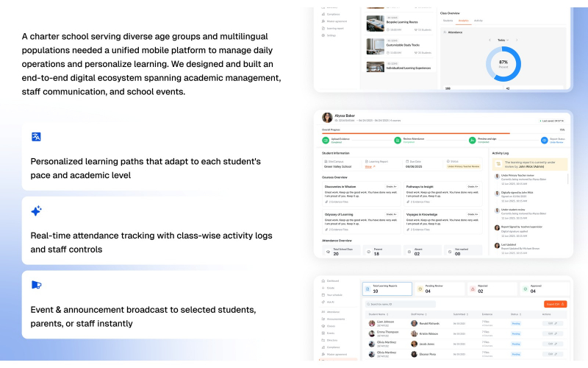Click the Bespoke Learning Routes class thumbnail
Viewport: 588px width, 368px height.
375,24
